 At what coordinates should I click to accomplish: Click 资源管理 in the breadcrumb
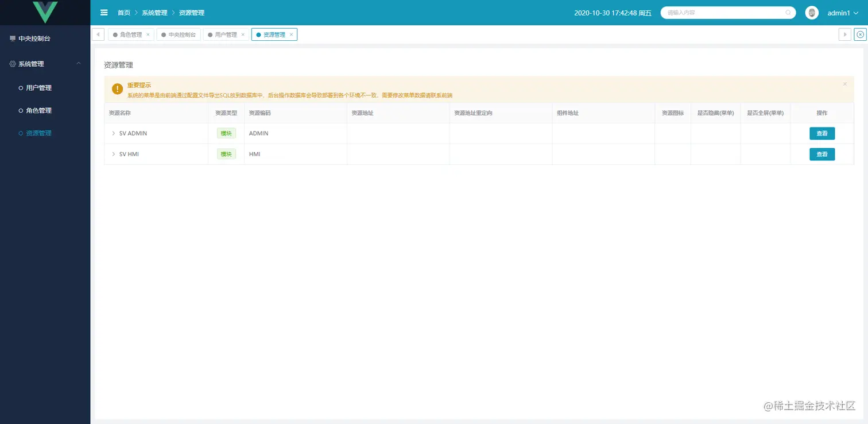click(191, 13)
